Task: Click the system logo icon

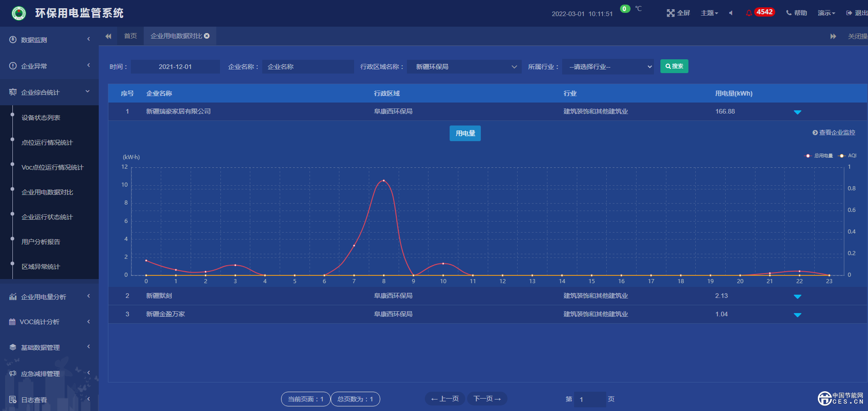Action: [x=19, y=13]
